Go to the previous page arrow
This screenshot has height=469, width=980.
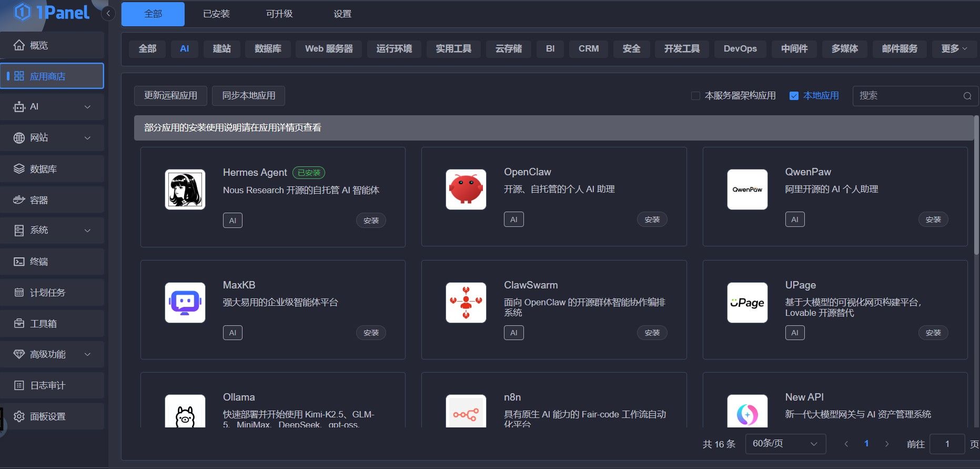pyautogui.click(x=846, y=444)
